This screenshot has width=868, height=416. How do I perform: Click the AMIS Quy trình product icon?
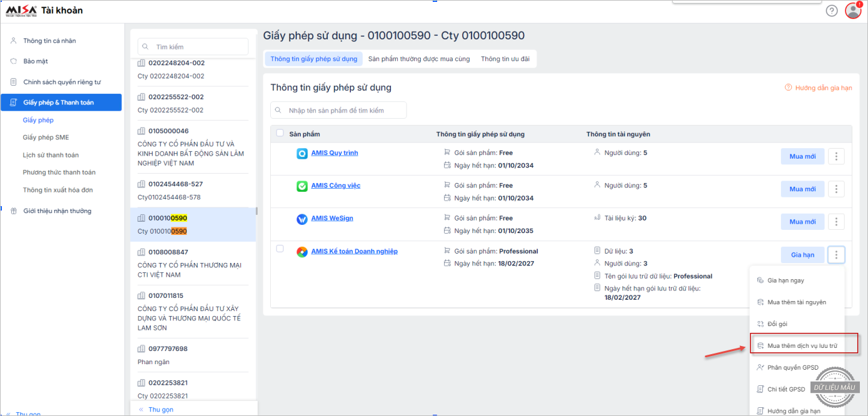[x=301, y=154]
